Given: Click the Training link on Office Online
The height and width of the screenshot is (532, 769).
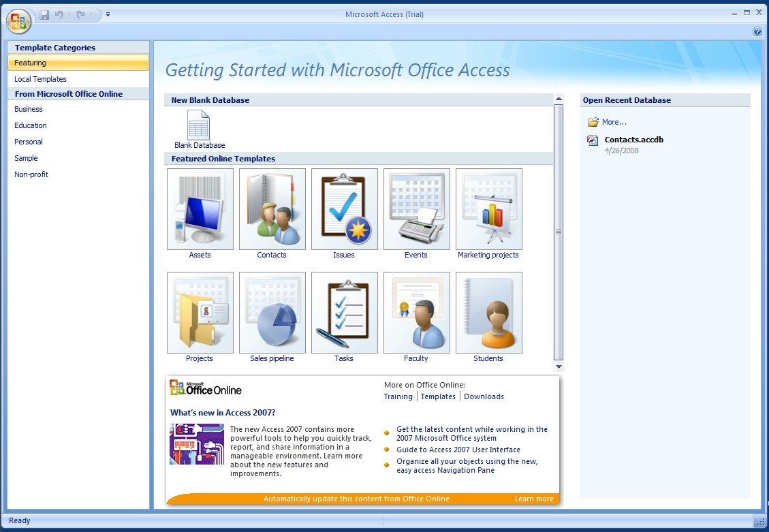Looking at the screenshot, I should point(398,396).
